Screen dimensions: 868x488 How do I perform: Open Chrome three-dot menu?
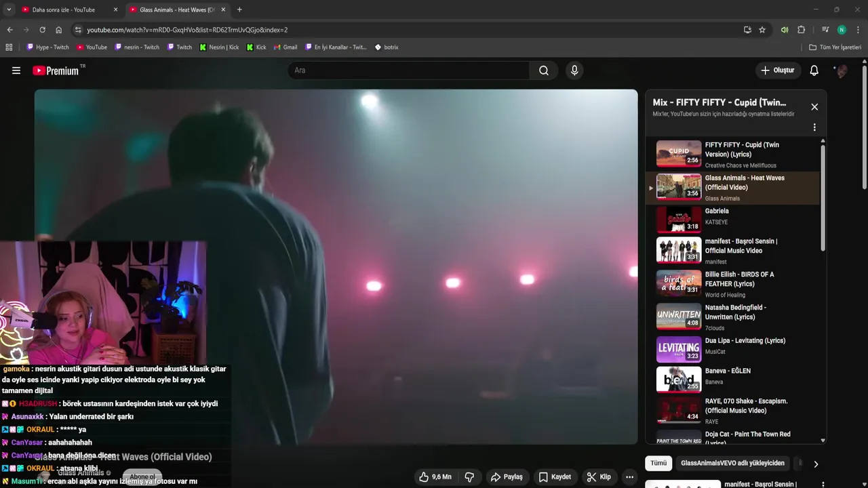tap(859, 30)
